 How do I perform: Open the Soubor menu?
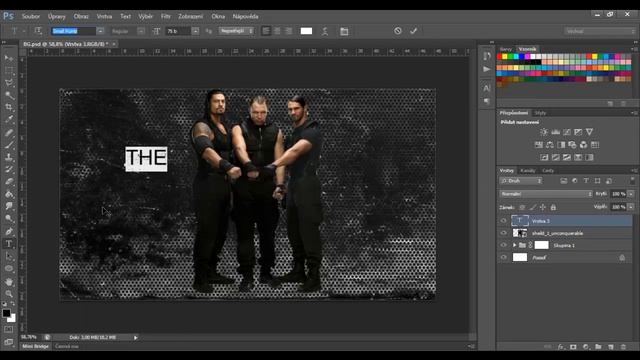[31, 17]
